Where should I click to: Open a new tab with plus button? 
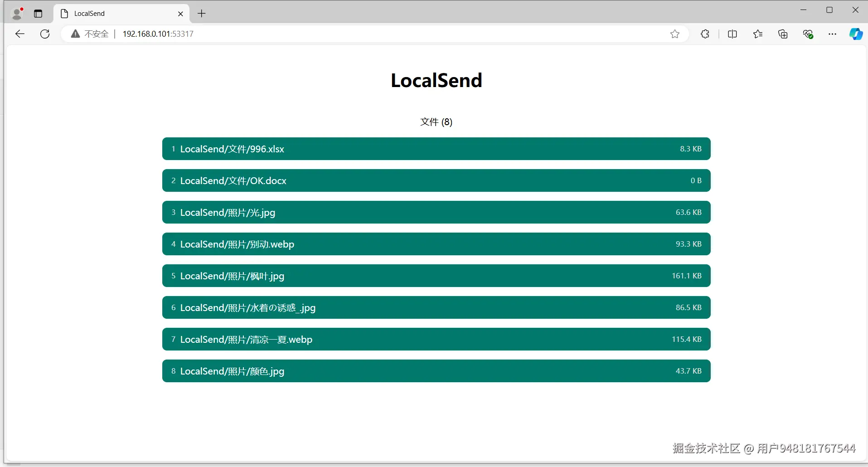point(202,14)
